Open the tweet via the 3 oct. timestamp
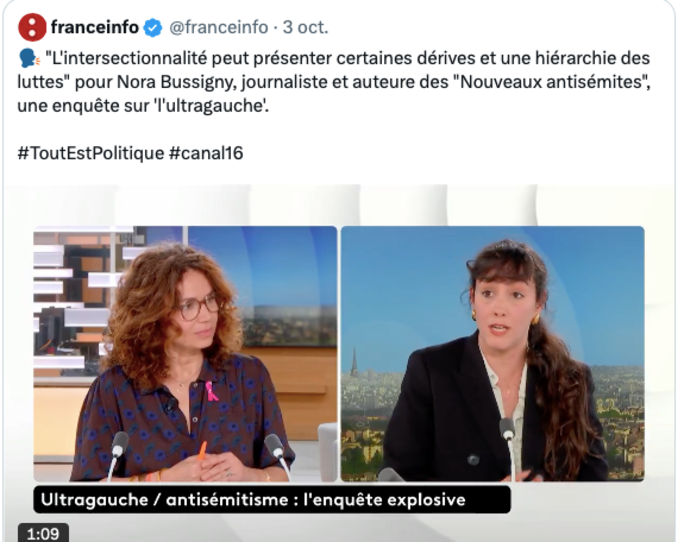This screenshot has height=542, width=684. [x=305, y=27]
